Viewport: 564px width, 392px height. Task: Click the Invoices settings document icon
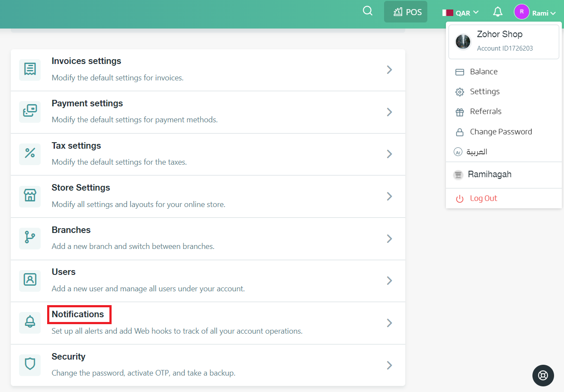pyautogui.click(x=29, y=69)
